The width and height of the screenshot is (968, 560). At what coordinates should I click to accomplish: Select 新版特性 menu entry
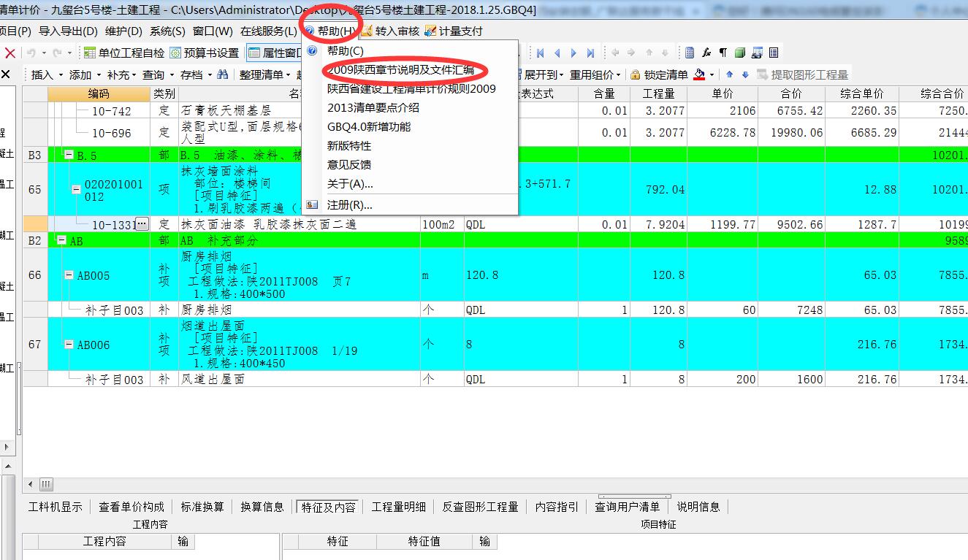coord(410,145)
